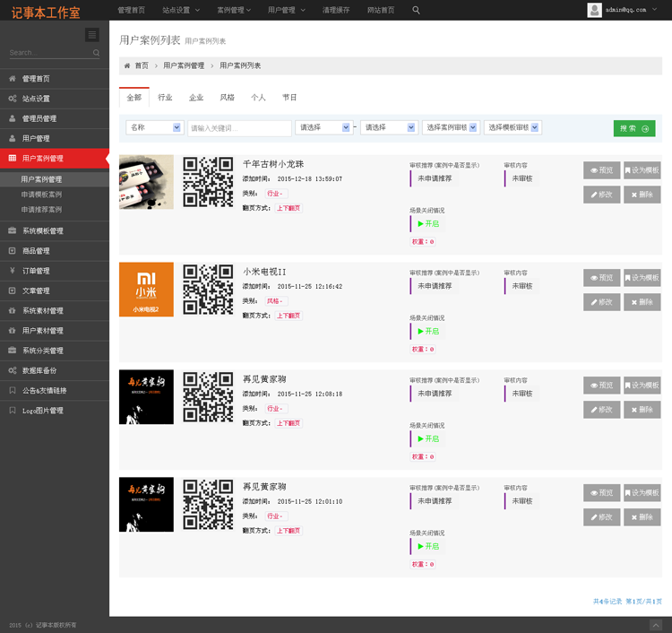
Task: Click the 小米电视II orange thumbnail
Action: point(146,290)
